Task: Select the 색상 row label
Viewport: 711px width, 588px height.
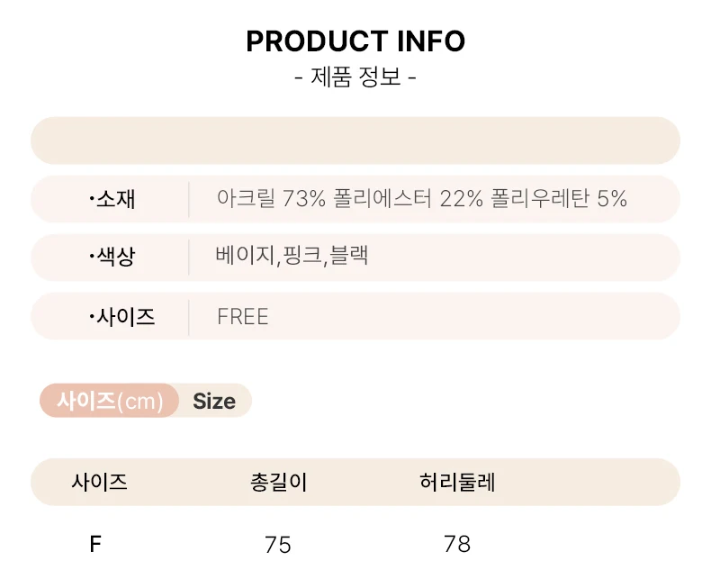Action: (x=113, y=258)
